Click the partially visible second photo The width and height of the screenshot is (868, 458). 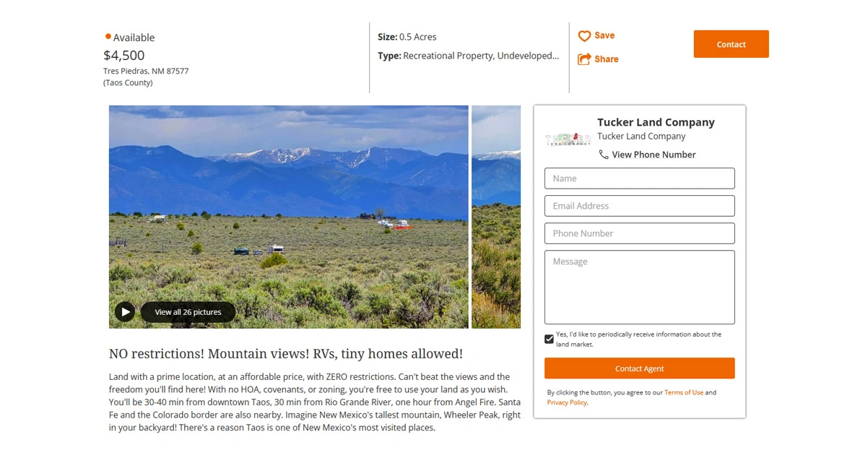496,217
